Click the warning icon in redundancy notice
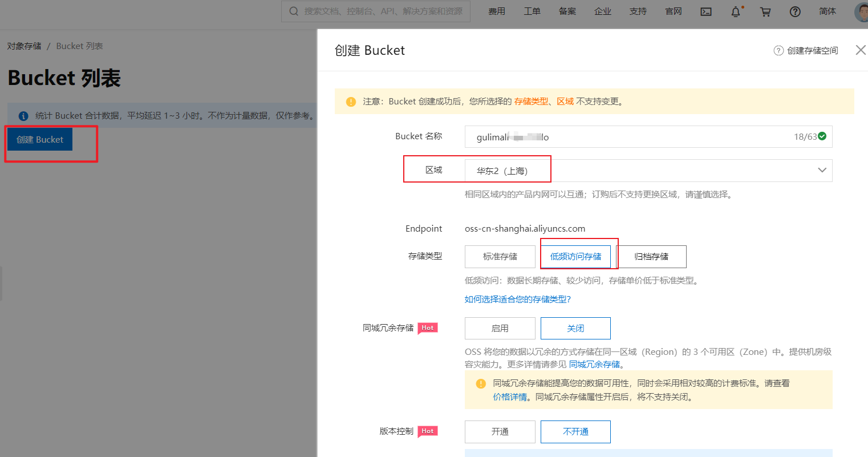This screenshot has height=457, width=868. [481, 383]
